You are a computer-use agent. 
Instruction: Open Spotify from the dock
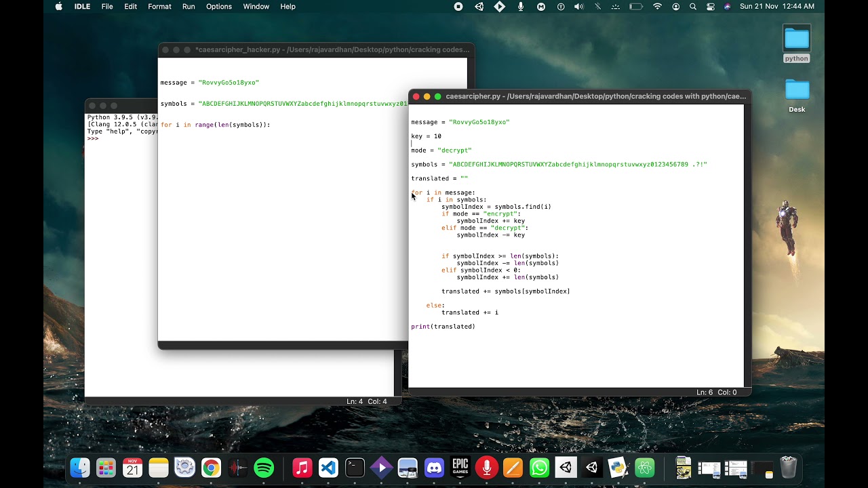[x=264, y=468]
